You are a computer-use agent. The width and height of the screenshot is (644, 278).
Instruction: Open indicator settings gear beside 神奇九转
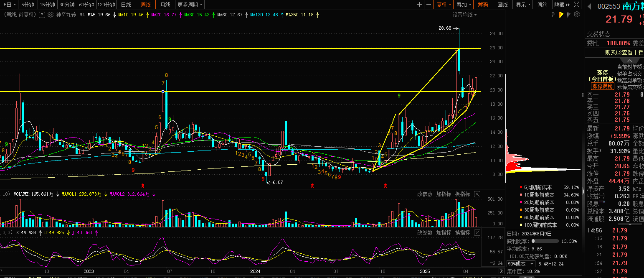(x=51, y=15)
